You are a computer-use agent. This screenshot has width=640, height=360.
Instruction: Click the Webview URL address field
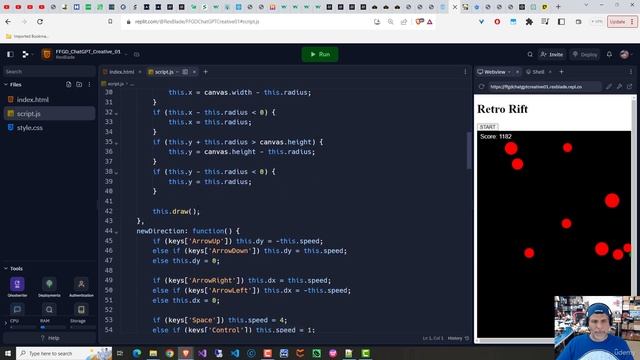(544, 87)
